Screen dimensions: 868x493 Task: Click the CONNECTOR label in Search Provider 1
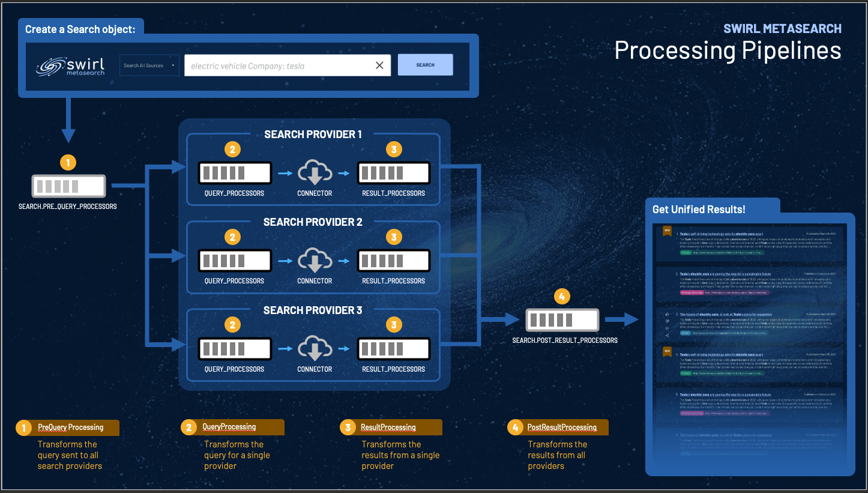pos(315,193)
